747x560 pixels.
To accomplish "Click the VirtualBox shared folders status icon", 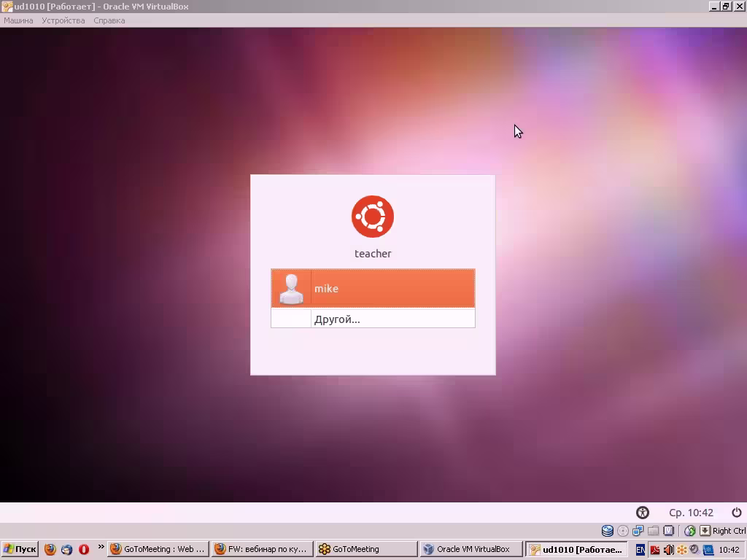I will coord(653,531).
